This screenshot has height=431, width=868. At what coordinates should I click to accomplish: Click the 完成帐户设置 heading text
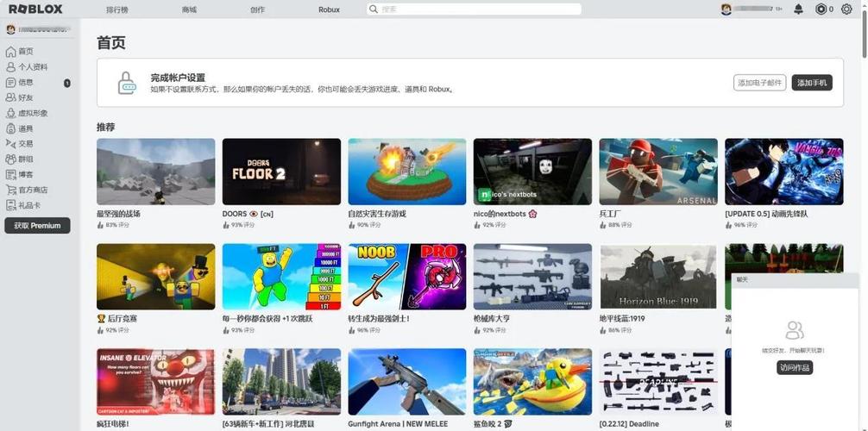[178, 78]
